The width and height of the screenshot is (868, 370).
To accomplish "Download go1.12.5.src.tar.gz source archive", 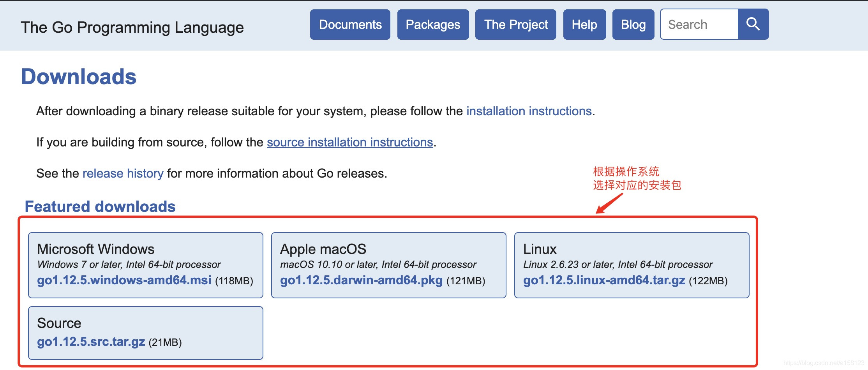I will click(x=91, y=342).
